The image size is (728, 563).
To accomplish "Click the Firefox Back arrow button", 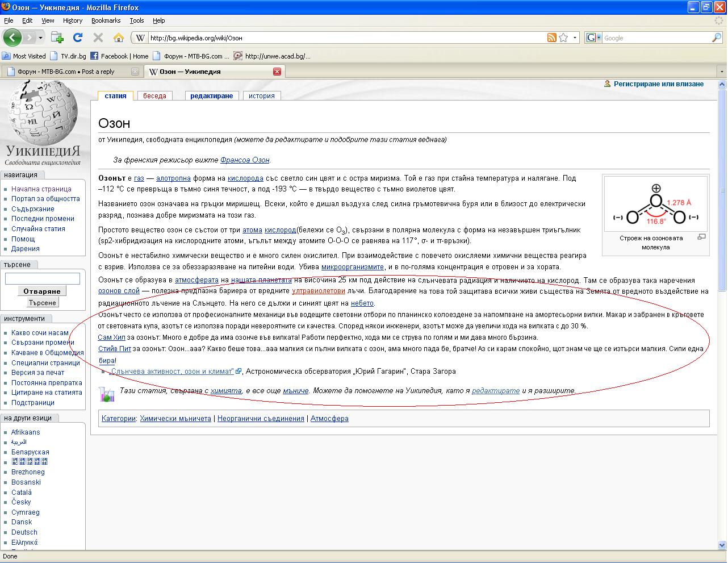I will tap(12, 38).
